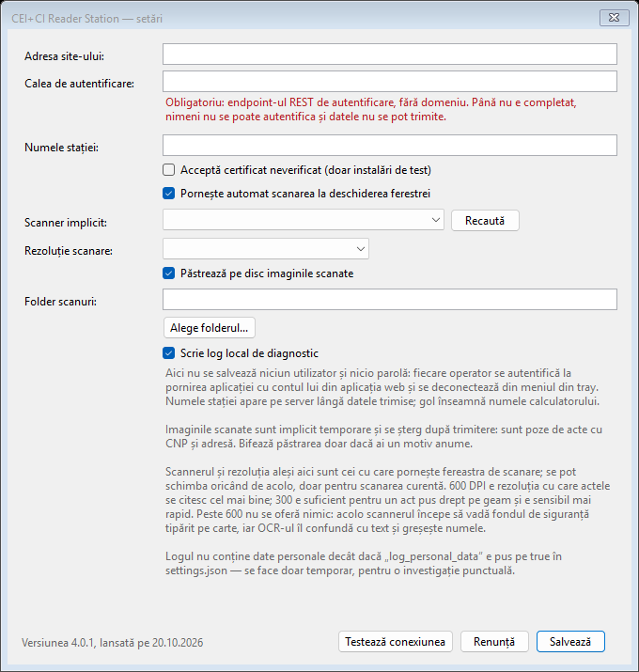Click the Calea de autentificare: label
This screenshot has width=639, height=672.
click(79, 84)
